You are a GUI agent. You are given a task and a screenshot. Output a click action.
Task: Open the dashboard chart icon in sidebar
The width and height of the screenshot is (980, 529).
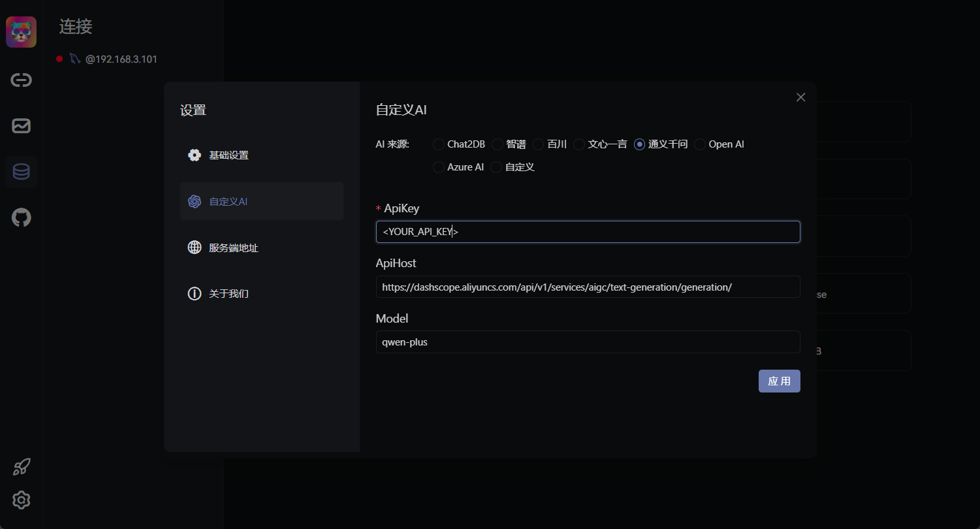point(21,126)
